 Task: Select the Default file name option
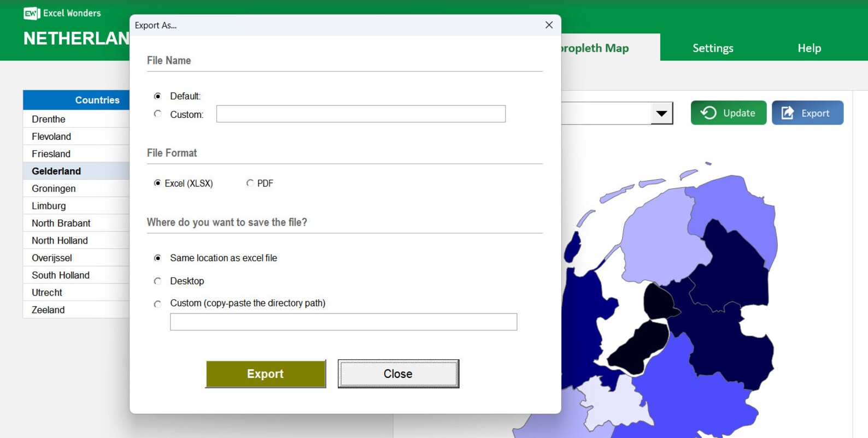158,96
